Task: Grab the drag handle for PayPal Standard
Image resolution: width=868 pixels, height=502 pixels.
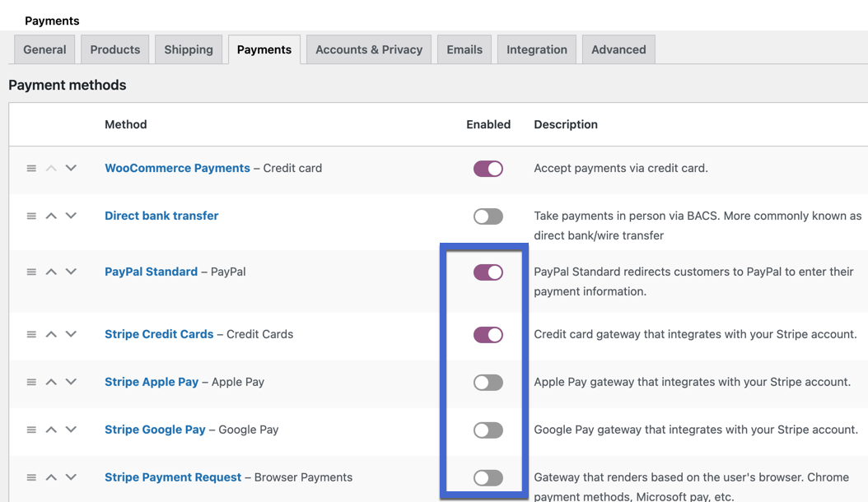Action: (31, 272)
